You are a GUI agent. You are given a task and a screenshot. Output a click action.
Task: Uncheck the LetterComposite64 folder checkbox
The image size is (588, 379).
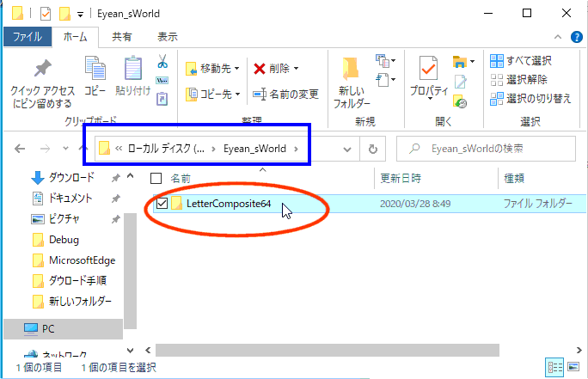pos(161,204)
